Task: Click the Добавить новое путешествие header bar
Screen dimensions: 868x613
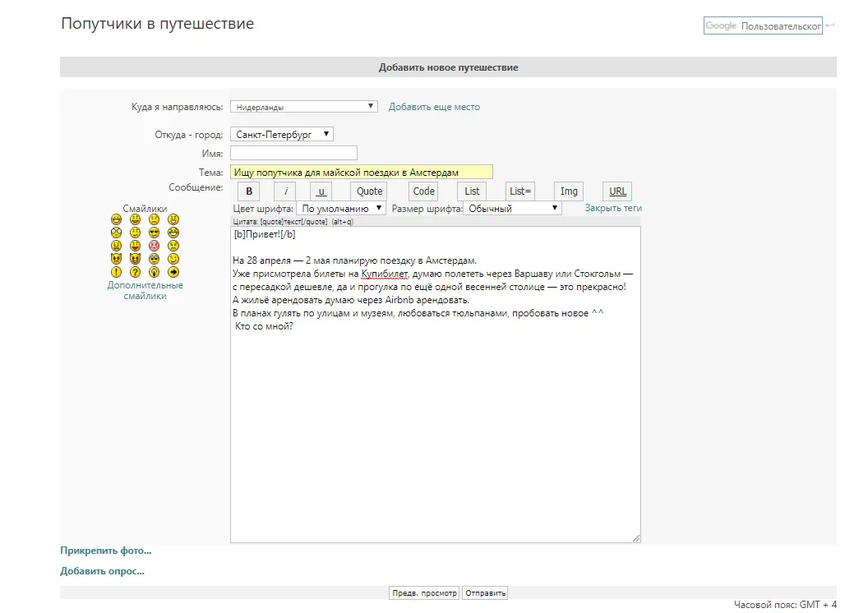Action: coord(449,67)
